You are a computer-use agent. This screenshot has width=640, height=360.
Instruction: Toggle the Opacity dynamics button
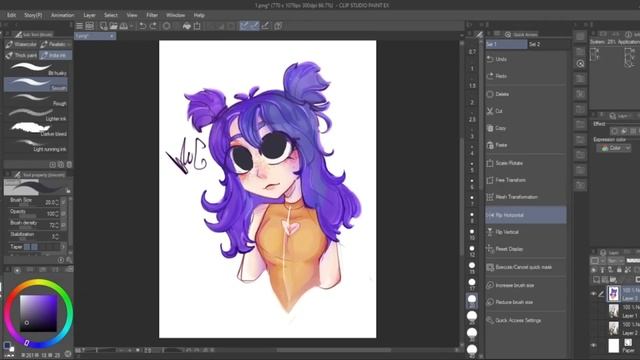click(x=63, y=213)
